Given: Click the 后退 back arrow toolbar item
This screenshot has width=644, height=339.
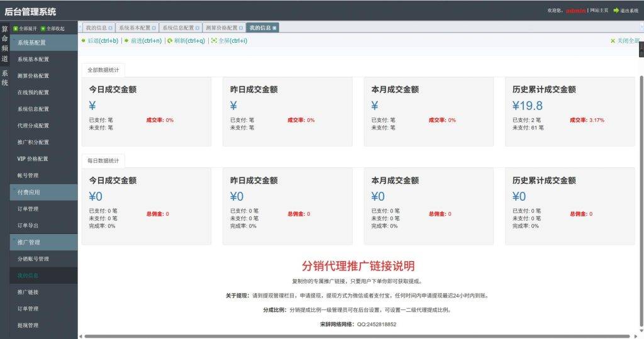Looking at the screenshot, I should click(100, 41).
